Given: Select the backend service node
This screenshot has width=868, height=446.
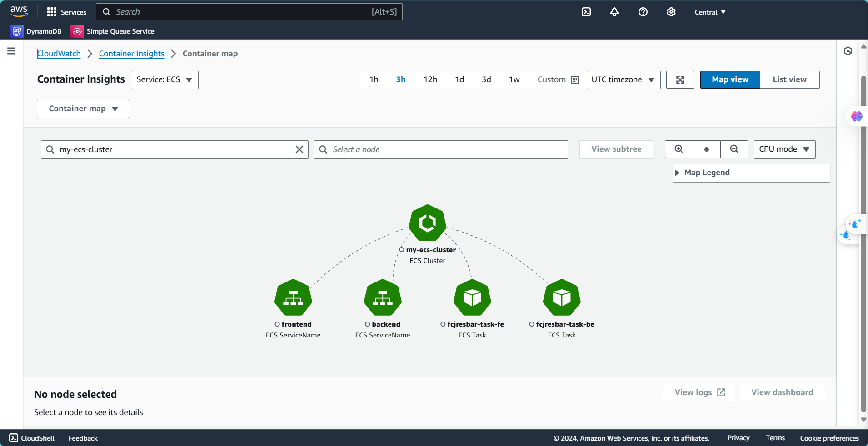Looking at the screenshot, I should coord(383,297).
